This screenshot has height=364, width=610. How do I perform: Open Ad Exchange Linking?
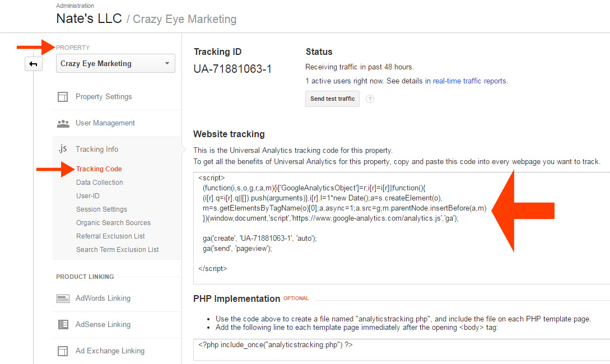(x=110, y=351)
